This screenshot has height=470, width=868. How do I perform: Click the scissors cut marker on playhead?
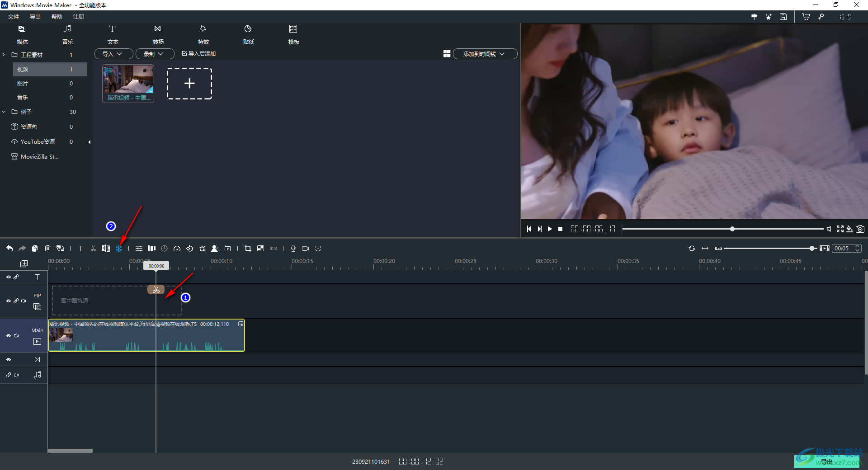coord(156,290)
